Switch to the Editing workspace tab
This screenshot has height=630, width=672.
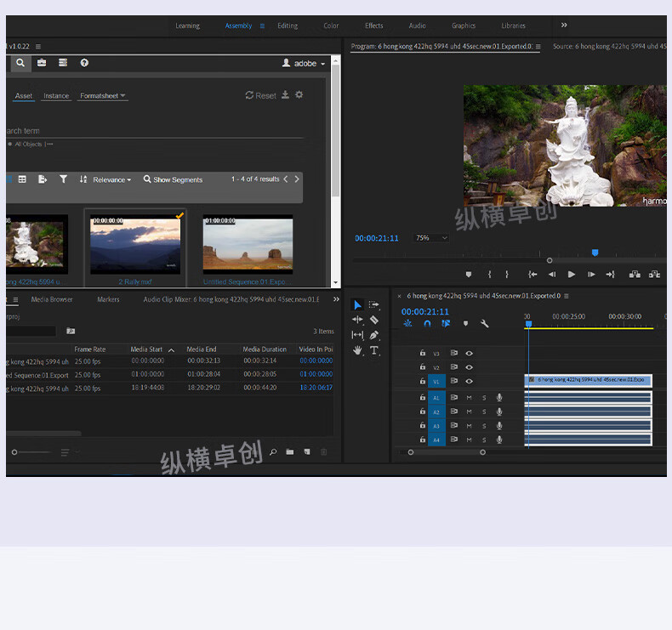coord(288,26)
